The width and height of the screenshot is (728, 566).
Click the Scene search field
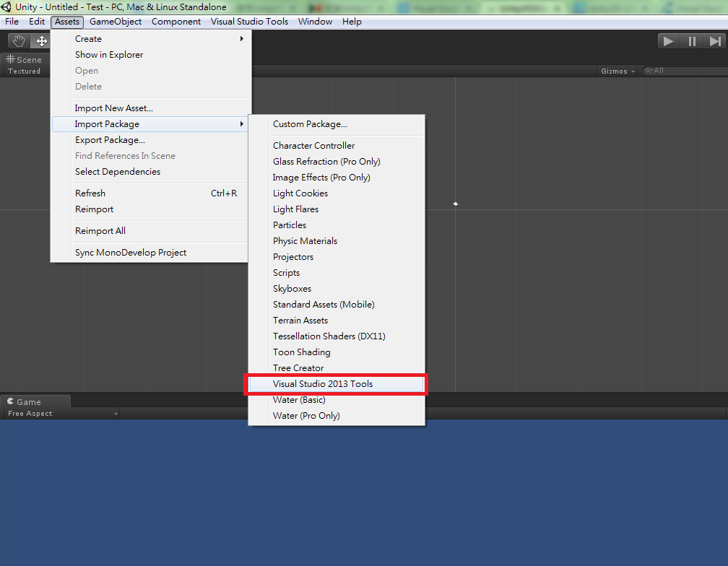(685, 71)
